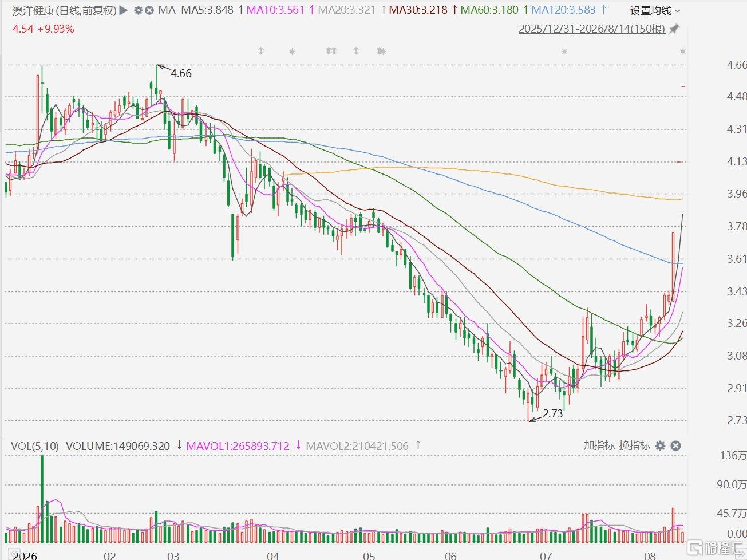
Task: Click the 换指标 button
Action: [x=635, y=445]
